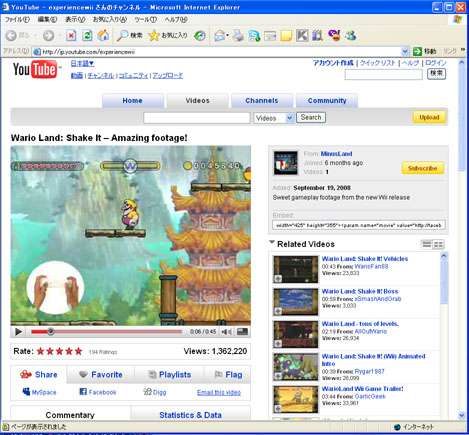Open the ファイル(F) menu

pos(17,20)
